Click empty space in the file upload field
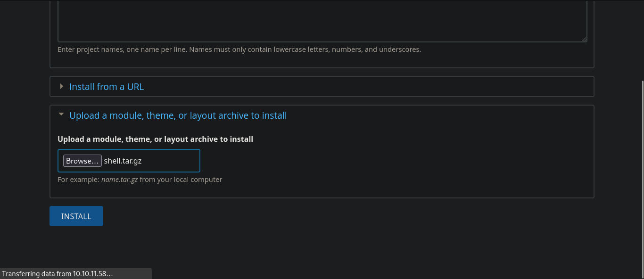 [172, 161]
